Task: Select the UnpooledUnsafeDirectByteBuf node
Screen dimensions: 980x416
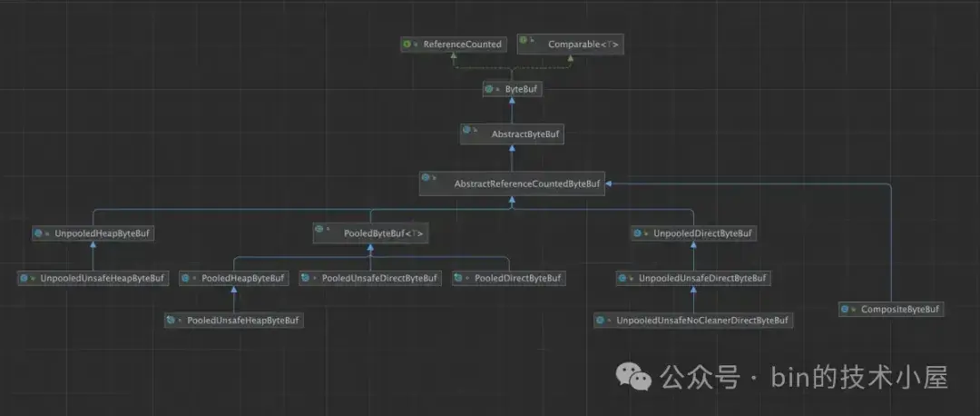Action: (693, 278)
